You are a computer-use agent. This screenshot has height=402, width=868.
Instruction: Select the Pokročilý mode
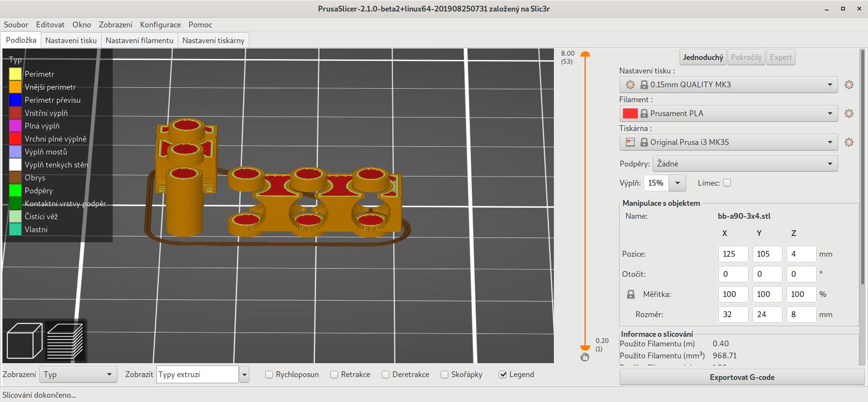pos(746,57)
